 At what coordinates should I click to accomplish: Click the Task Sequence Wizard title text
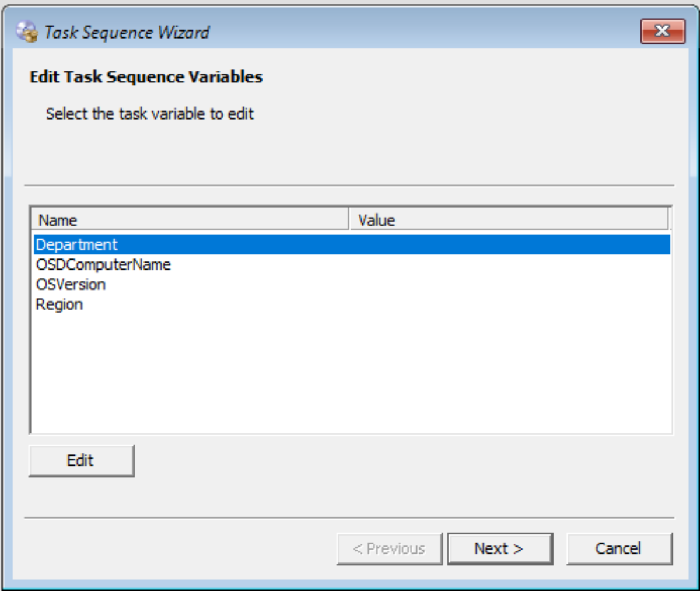127,32
